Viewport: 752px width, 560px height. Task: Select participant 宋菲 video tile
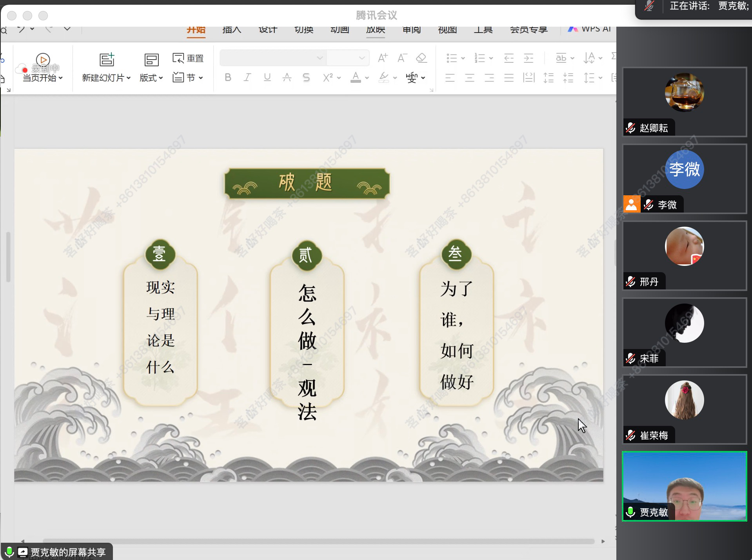pyautogui.click(x=684, y=332)
